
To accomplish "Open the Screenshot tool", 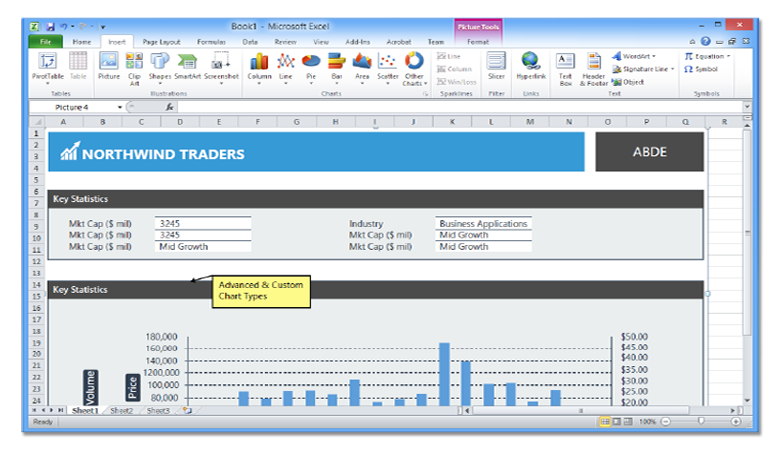I will tap(221, 67).
